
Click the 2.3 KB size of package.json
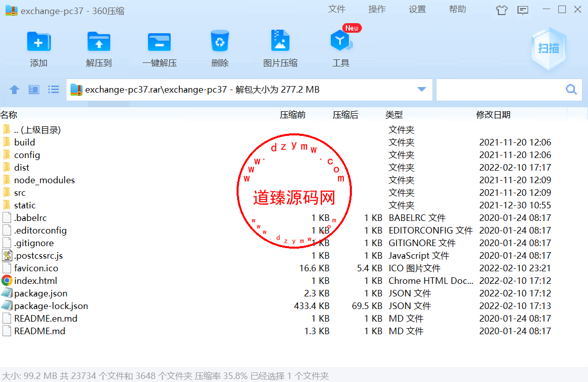pyautogui.click(x=317, y=293)
